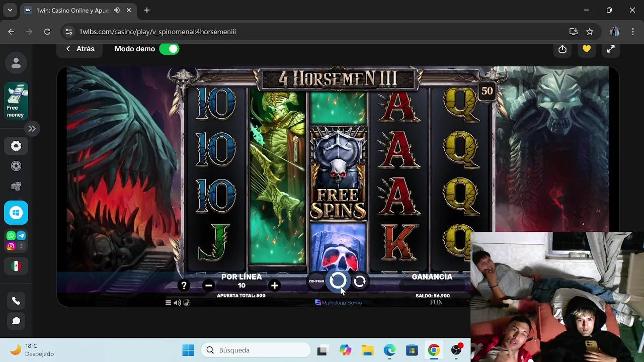Toggle the game music icon
Image resolution: width=644 pixels, height=362 pixels.
coord(187,303)
